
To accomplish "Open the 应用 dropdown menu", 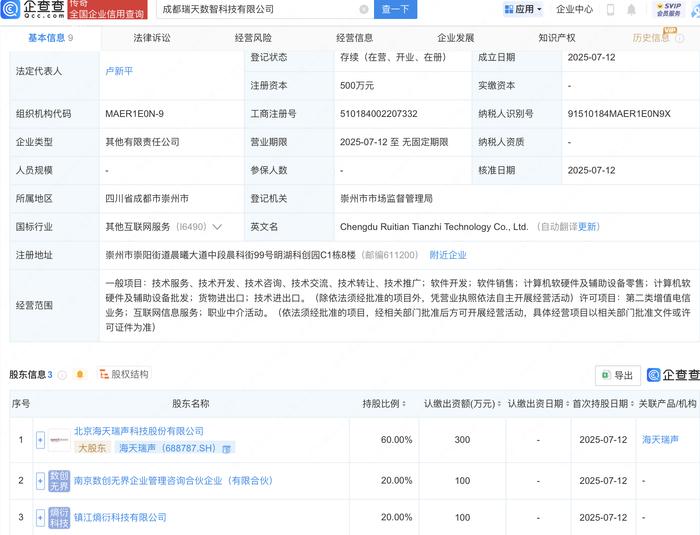I will tap(523, 9).
